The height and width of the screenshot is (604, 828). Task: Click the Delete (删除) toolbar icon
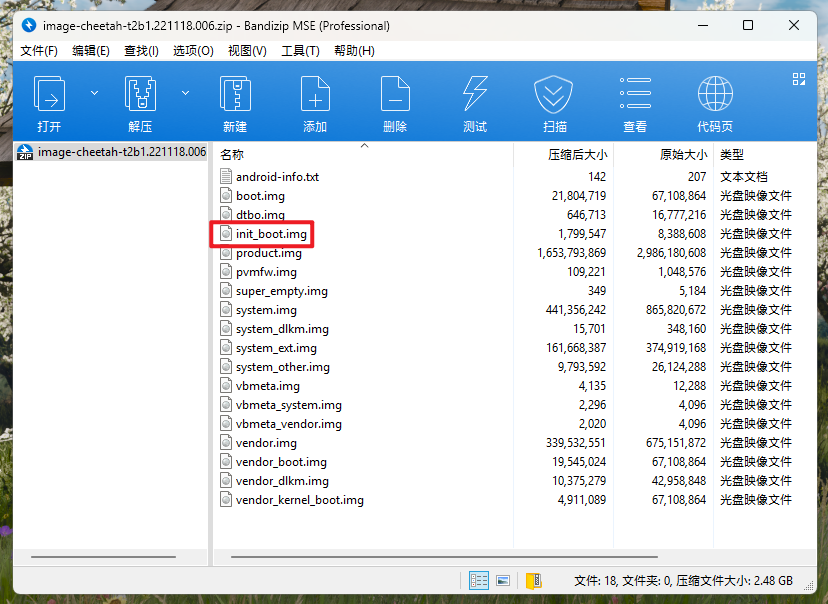(x=395, y=94)
